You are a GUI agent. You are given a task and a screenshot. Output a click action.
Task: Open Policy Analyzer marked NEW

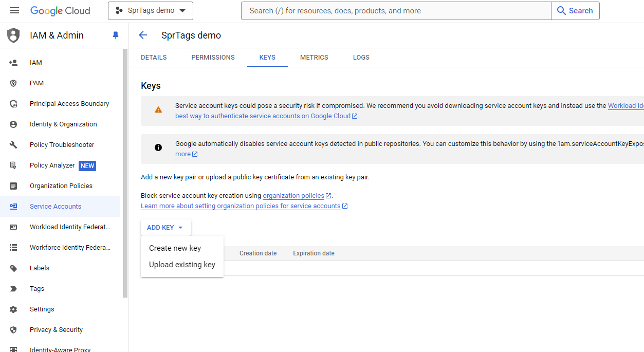pos(51,165)
